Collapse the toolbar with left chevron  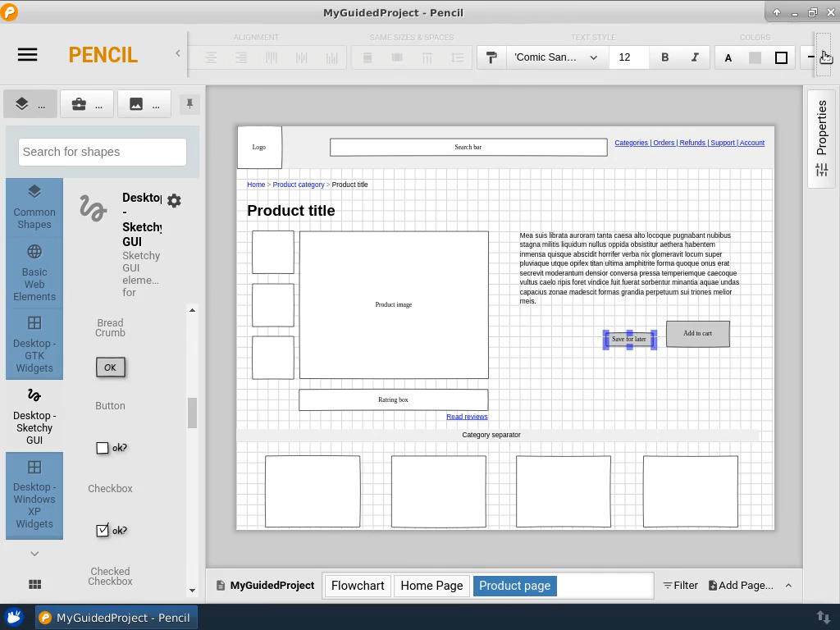(x=178, y=54)
